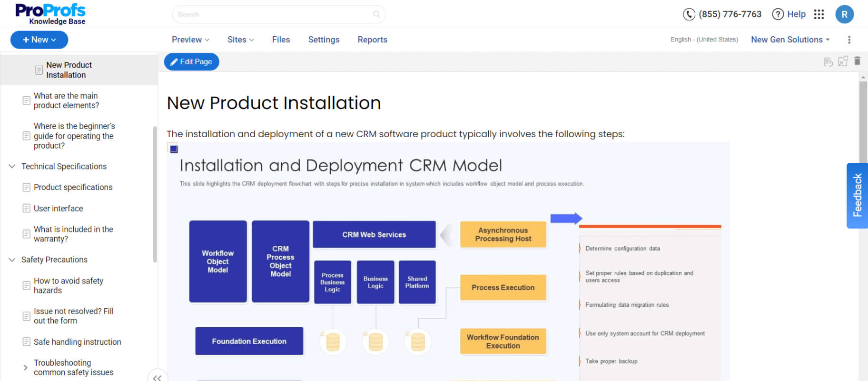Click the page icon beside warranty question
This screenshot has width=868, height=381.
pyautogui.click(x=27, y=234)
